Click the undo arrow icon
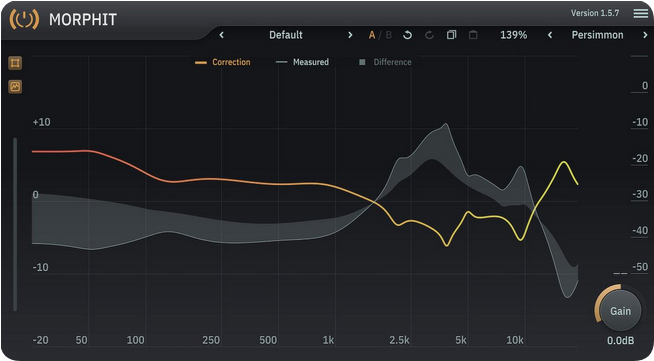The width and height of the screenshot is (654, 361). (x=407, y=35)
